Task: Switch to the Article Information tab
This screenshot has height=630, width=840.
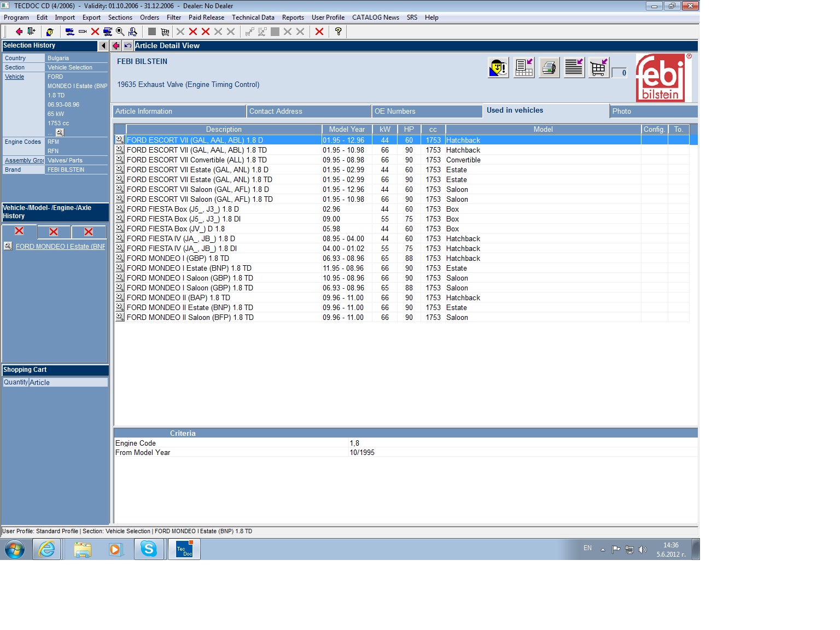Action: tap(179, 112)
